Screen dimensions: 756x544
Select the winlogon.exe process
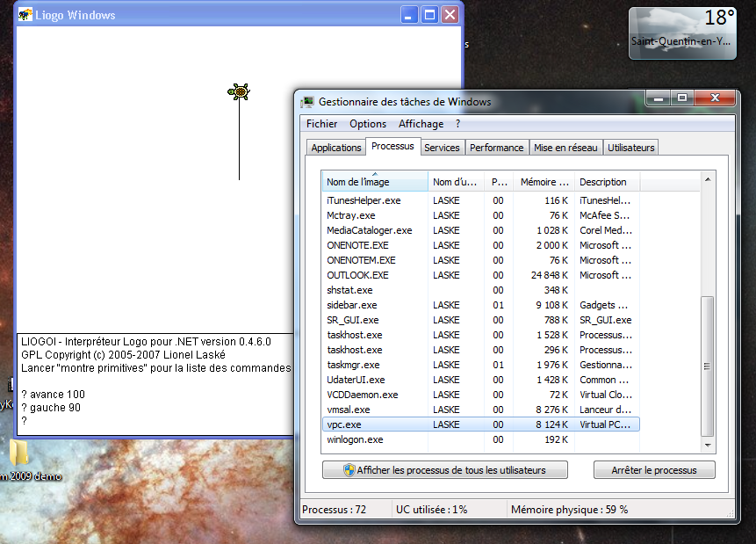click(x=480, y=439)
